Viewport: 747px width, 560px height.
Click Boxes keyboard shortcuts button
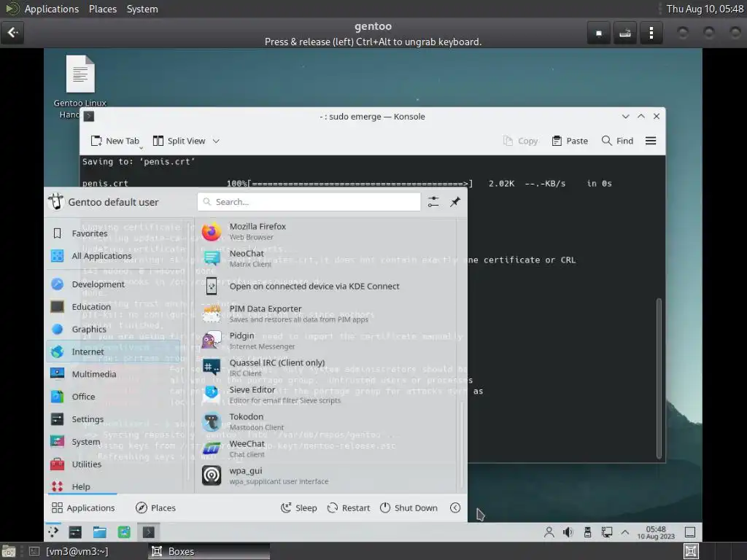624,33
